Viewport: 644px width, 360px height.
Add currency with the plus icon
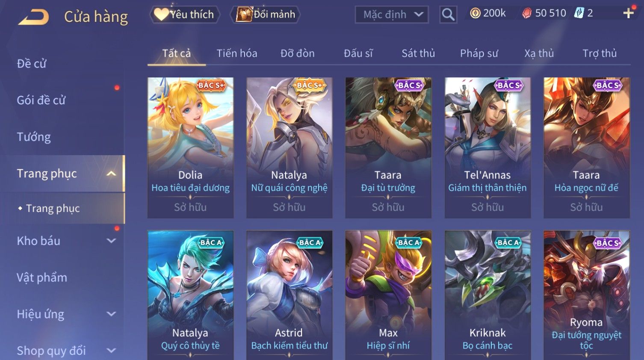click(629, 13)
